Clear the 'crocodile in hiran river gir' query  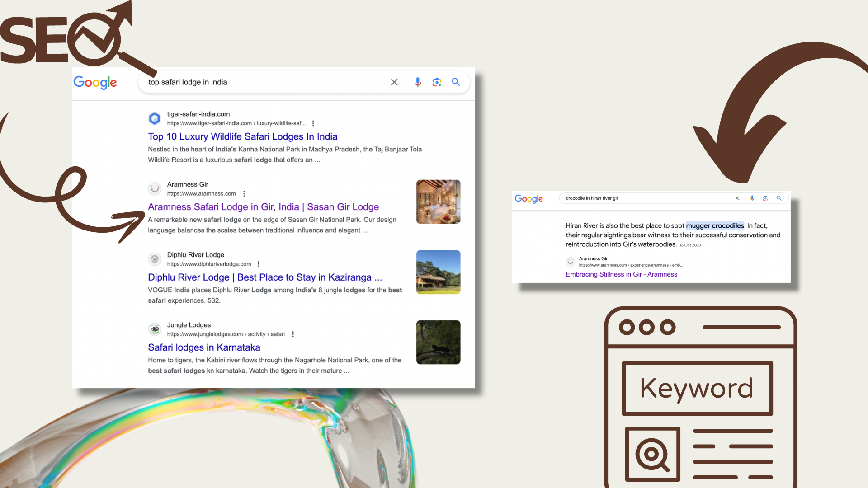737,198
